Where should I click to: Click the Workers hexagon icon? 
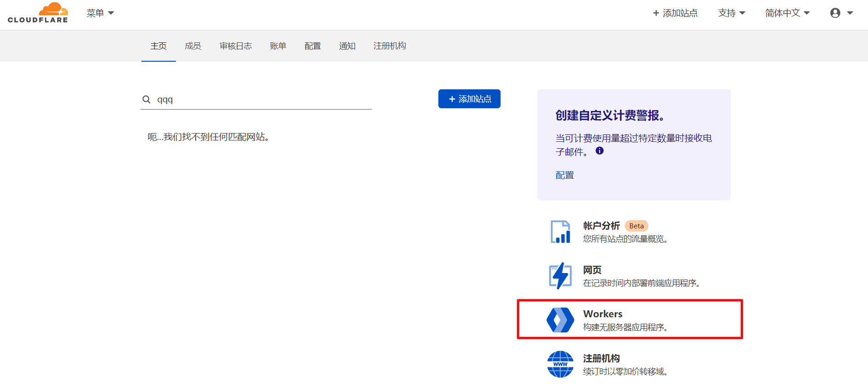coord(560,320)
